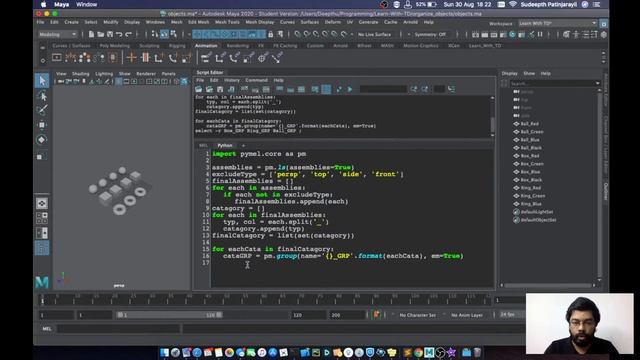Toggle select by object type mode
The height and width of the screenshot is (360, 640).
tap(164, 34)
